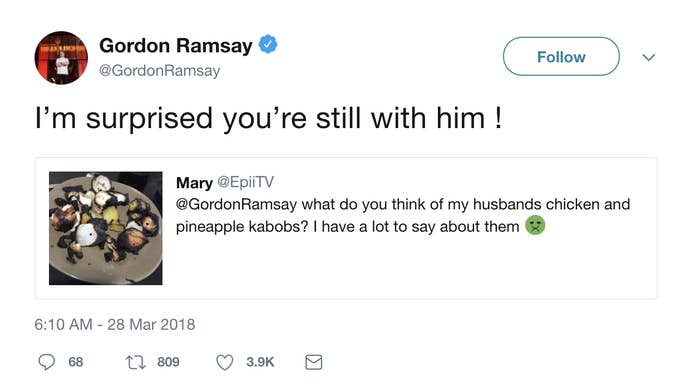Like the tweet with the heart icon
Screen dimensions: 700x391
[225, 362]
